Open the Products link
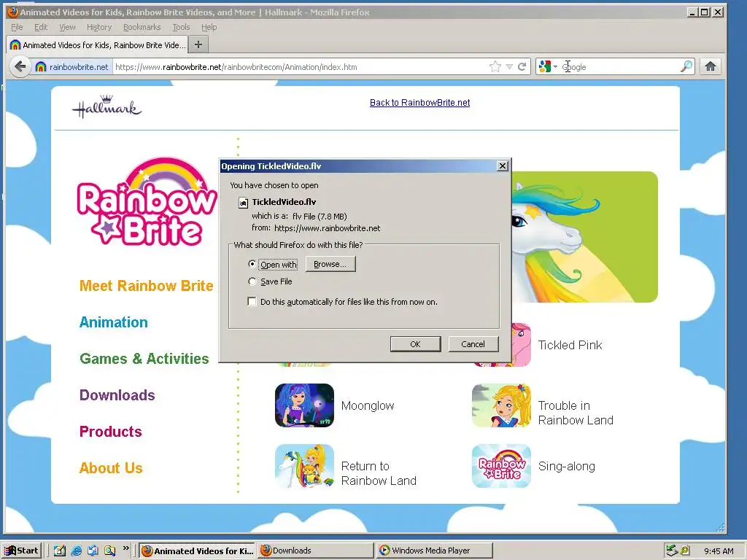This screenshot has width=747, height=560. coord(111,432)
